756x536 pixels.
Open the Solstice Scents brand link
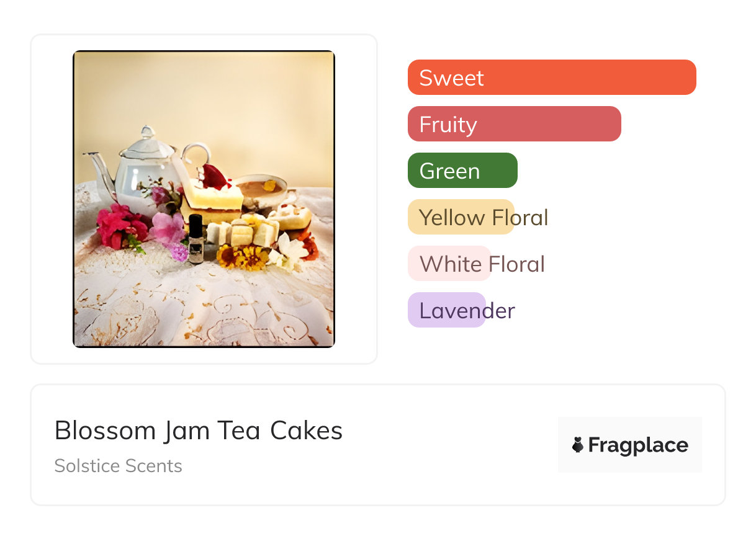coord(118,466)
